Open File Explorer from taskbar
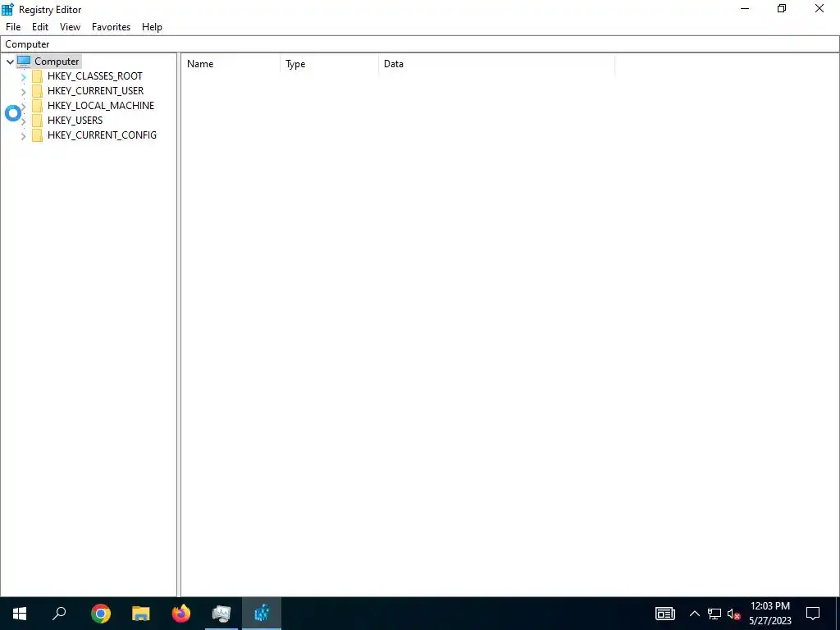The width and height of the screenshot is (840, 630). [141, 614]
